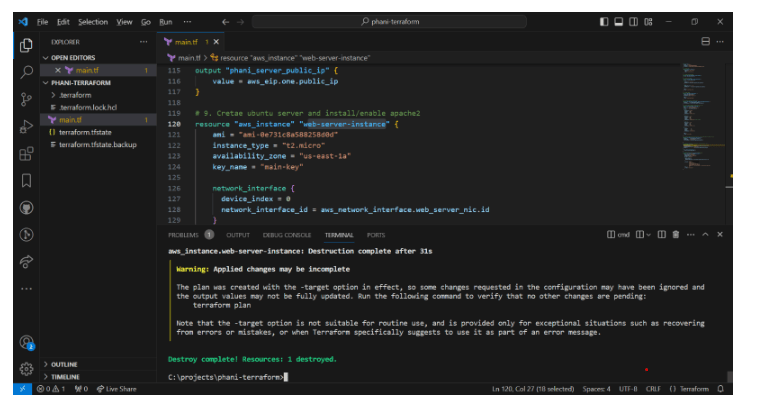Toggle the primary sidebar visibility

604,21
